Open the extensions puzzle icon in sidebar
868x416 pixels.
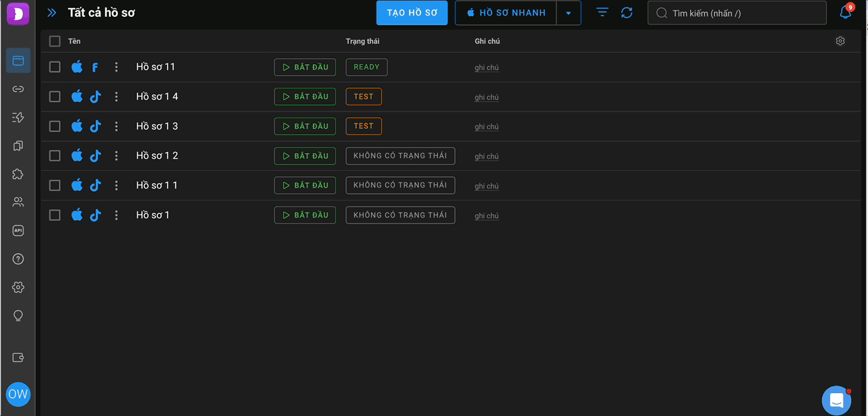(x=18, y=174)
